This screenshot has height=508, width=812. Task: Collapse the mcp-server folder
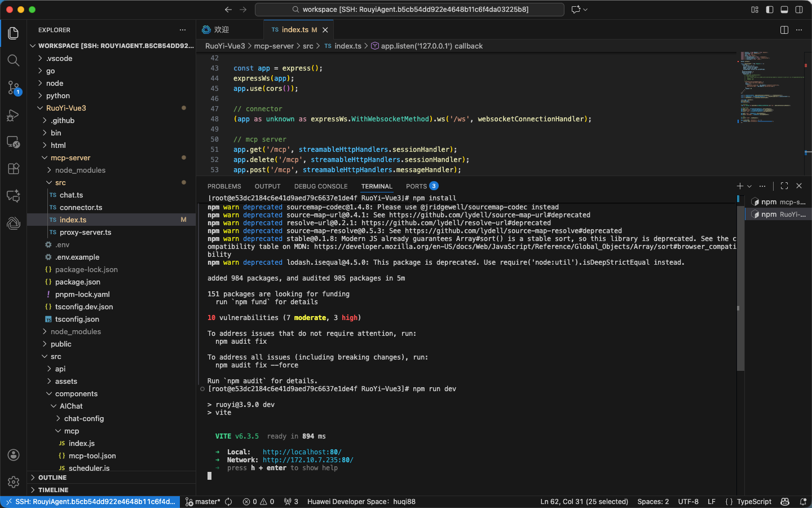pyautogui.click(x=112, y=157)
